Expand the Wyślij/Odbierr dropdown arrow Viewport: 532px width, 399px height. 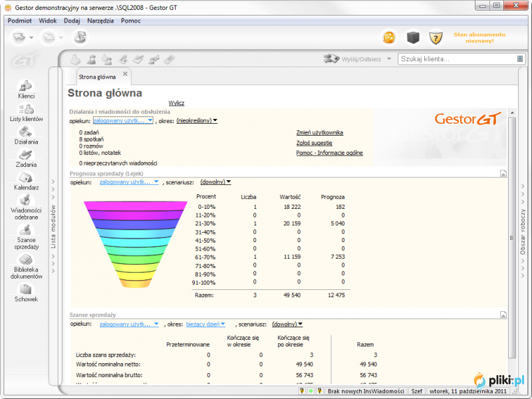click(389, 59)
